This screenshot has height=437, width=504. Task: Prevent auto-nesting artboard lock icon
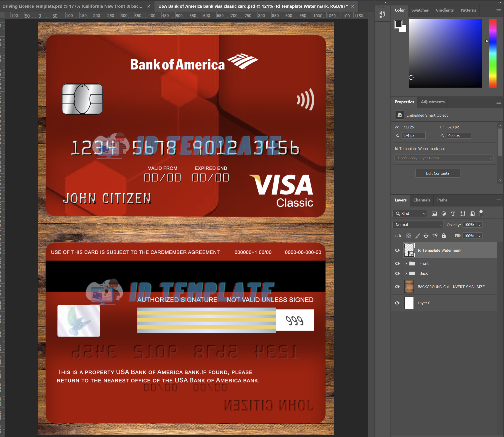(435, 236)
